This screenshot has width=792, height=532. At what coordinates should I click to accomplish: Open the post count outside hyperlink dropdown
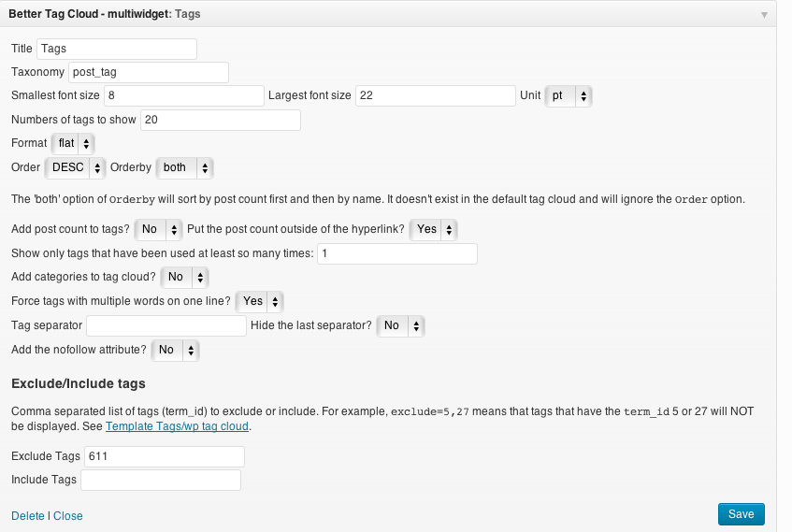[x=433, y=229]
